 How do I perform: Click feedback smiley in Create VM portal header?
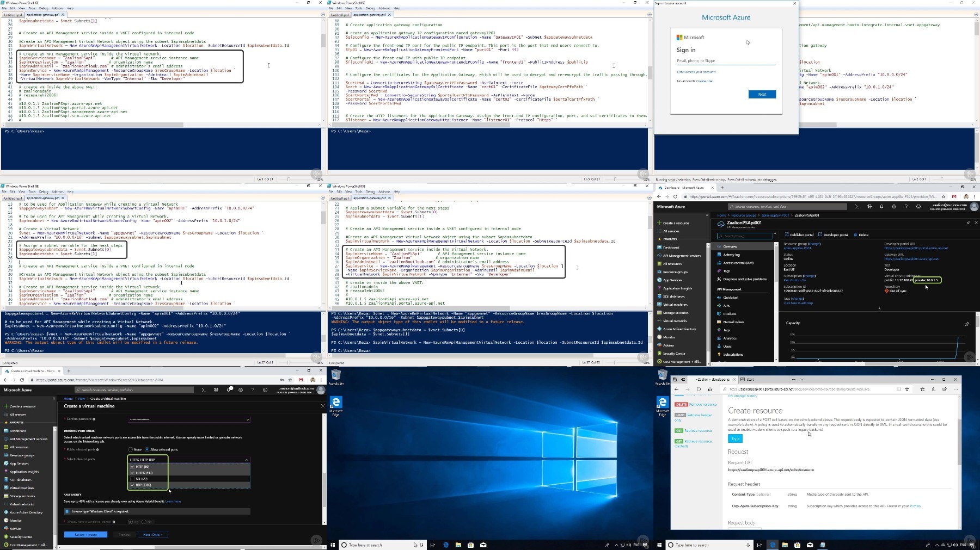click(265, 390)
